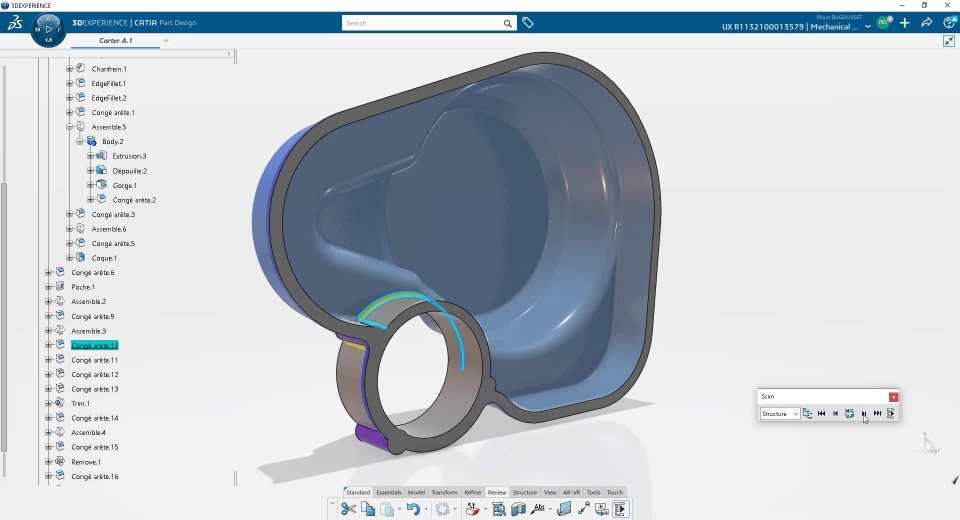This screenshot has width=960, height=520.
Task: Click the 3DS compass logo icon
Action: [x=15, y=23]
